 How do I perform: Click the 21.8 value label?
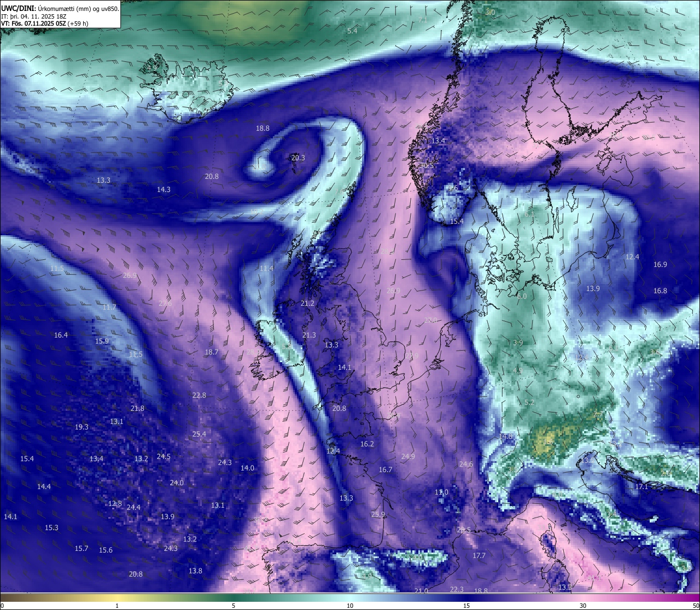click(137, 408)
